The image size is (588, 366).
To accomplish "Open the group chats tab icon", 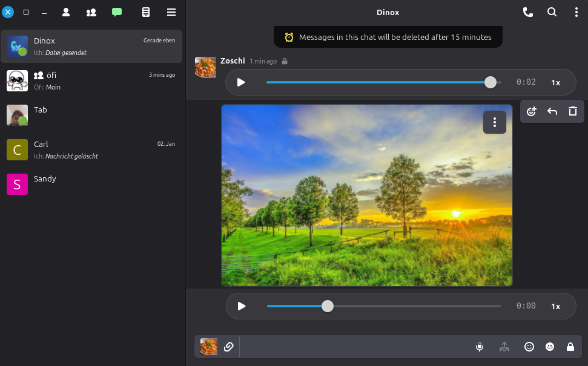I will coord(91,12).
